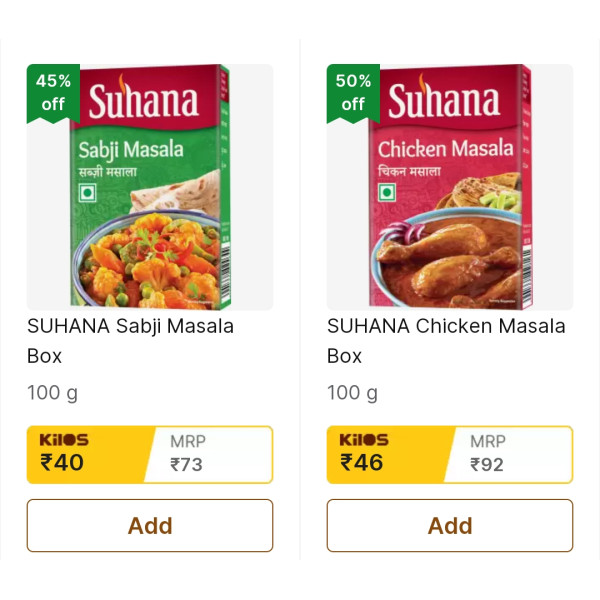Image resolution: width=600 pixels, height=600 pixels.
Task: Open SUHANA Chicken Masala Box title
Action: [446, 341]
